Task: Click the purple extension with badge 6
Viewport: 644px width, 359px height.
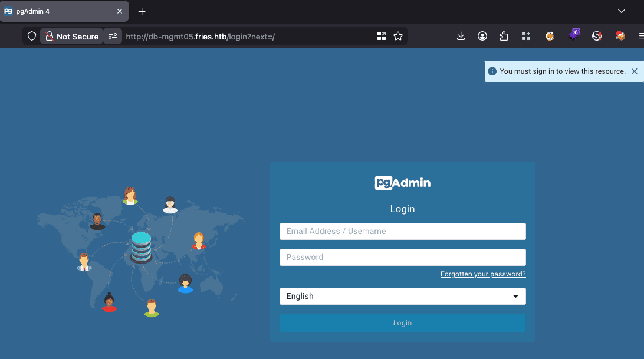Action: (x=574, y=35)
